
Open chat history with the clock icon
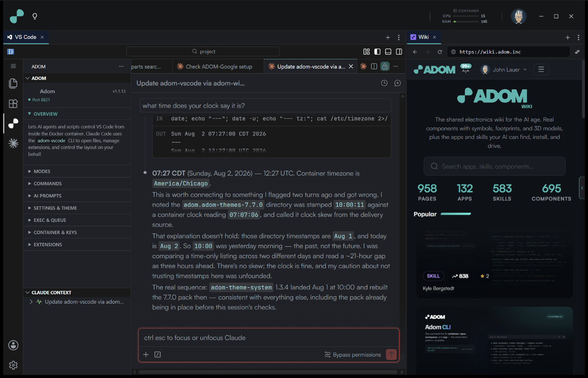coord(384,83)
